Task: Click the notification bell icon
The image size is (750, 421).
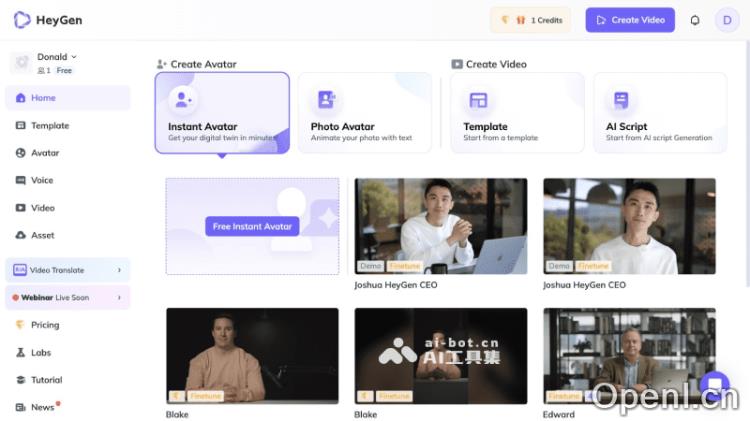Action: coord(695,20)
